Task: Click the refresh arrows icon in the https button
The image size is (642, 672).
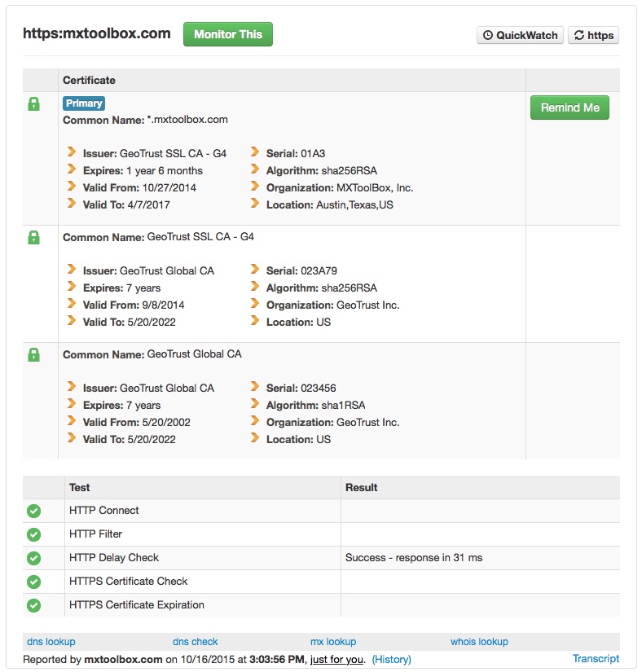Action: 579,35
